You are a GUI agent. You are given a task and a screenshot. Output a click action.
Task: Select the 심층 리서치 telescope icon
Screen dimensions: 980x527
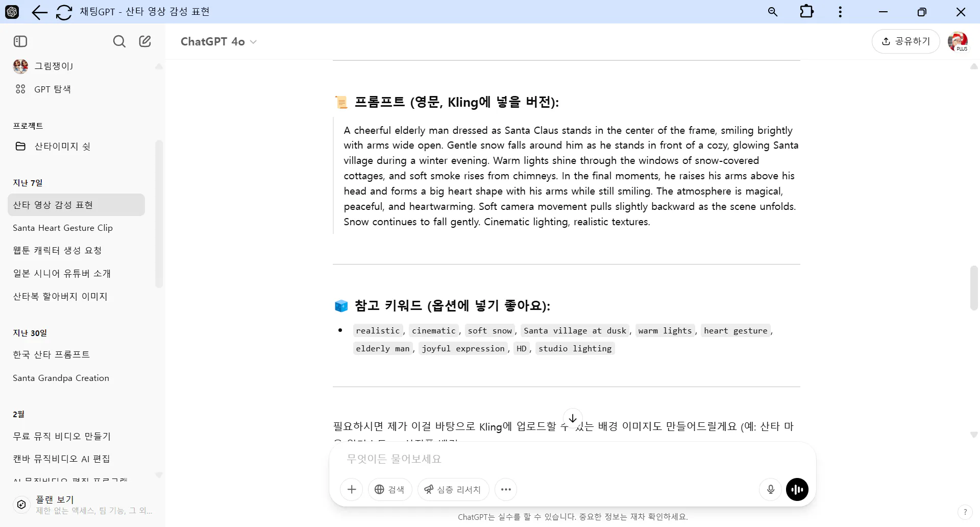(452, 489)
